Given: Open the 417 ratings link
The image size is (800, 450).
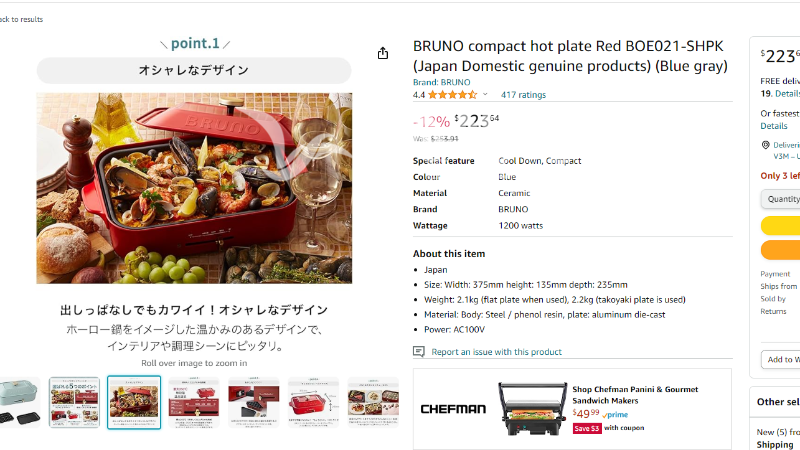Looking at the screenshot, I should pos(523,95).
